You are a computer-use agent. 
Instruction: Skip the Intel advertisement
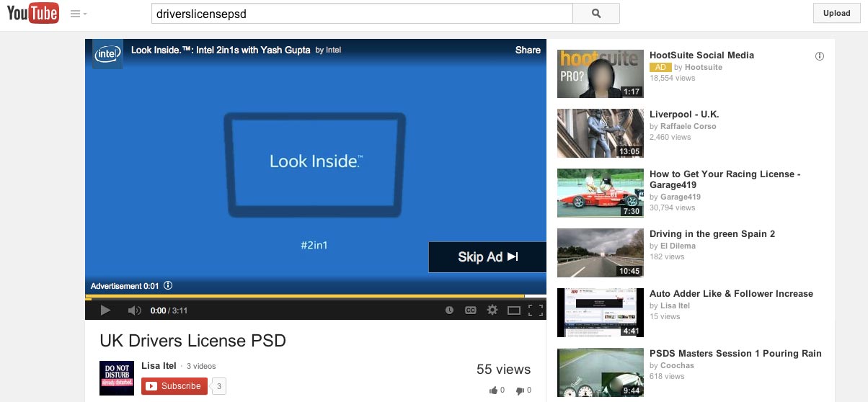click(487, 257)
